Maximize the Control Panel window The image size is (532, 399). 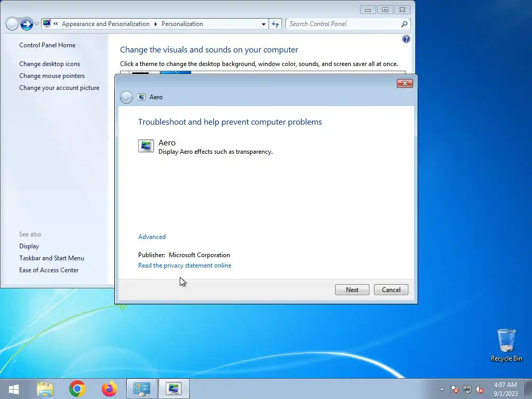385,9
